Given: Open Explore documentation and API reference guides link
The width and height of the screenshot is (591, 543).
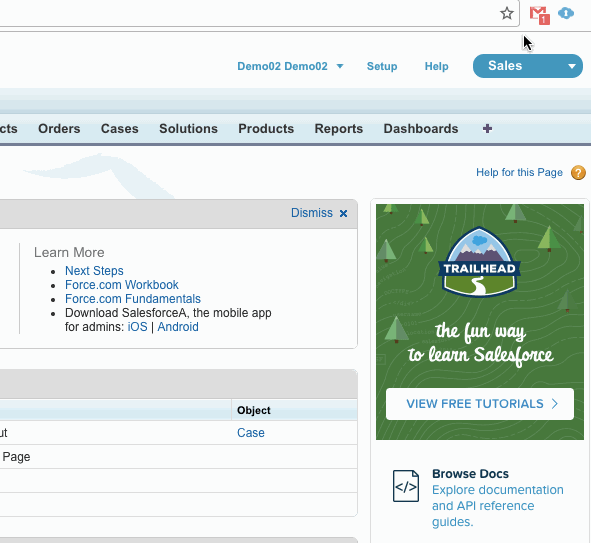Looking at the screenshot, I should 498,506.
